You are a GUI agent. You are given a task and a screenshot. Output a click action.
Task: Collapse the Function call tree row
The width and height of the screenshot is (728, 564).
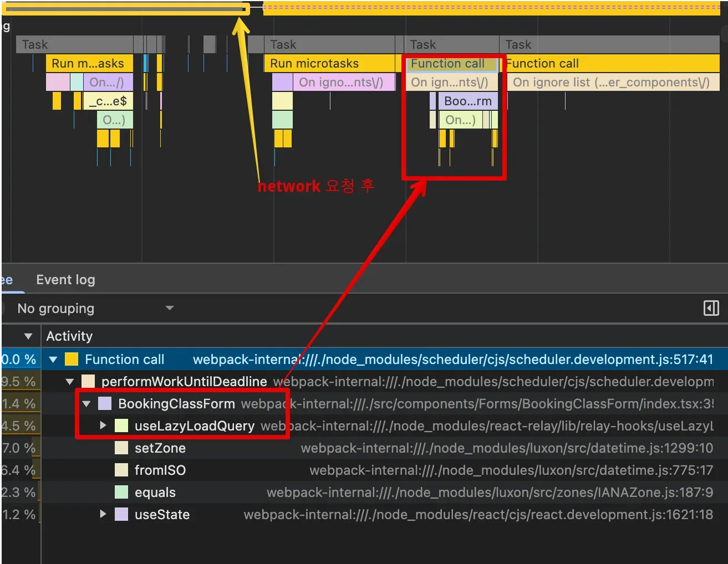(53, 360)
